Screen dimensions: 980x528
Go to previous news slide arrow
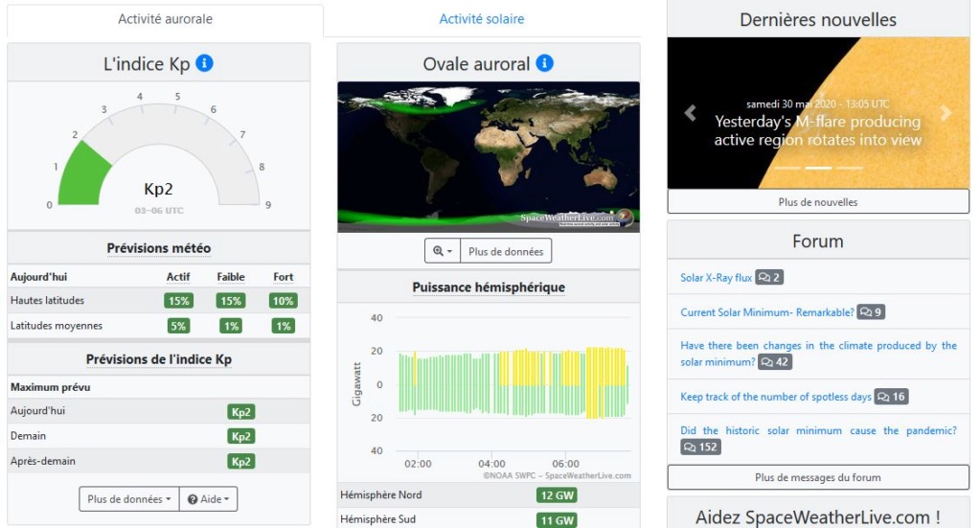(x=690, y=112)
